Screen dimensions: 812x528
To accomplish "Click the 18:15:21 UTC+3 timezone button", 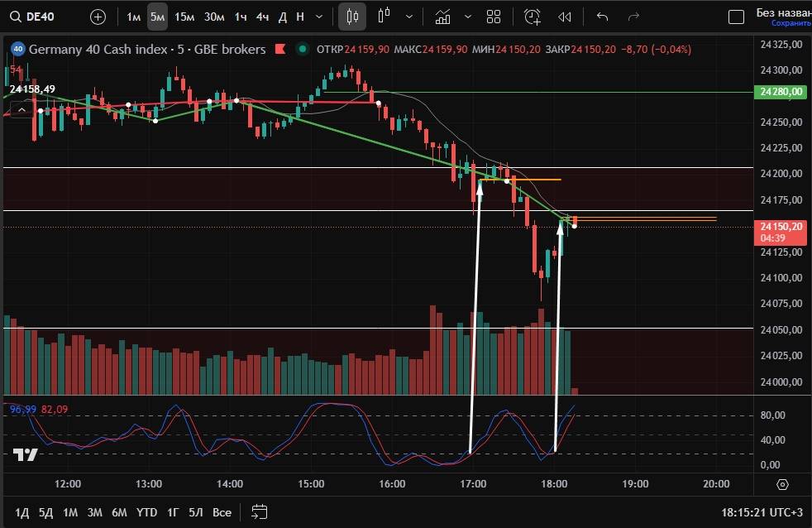I will pos(762,512).
